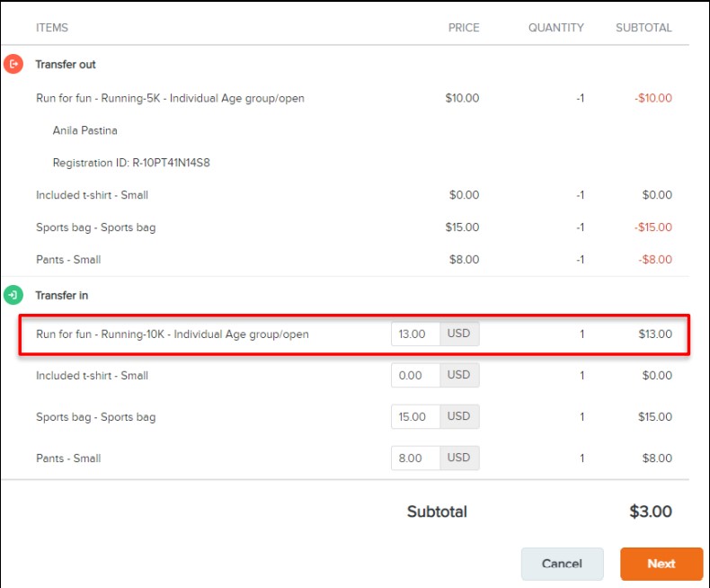The width and height of the screenshot is (710, 588).
Task: Click the USD label beside the 0.00 price
Action: pyautogui.click(x=459, y=376)
